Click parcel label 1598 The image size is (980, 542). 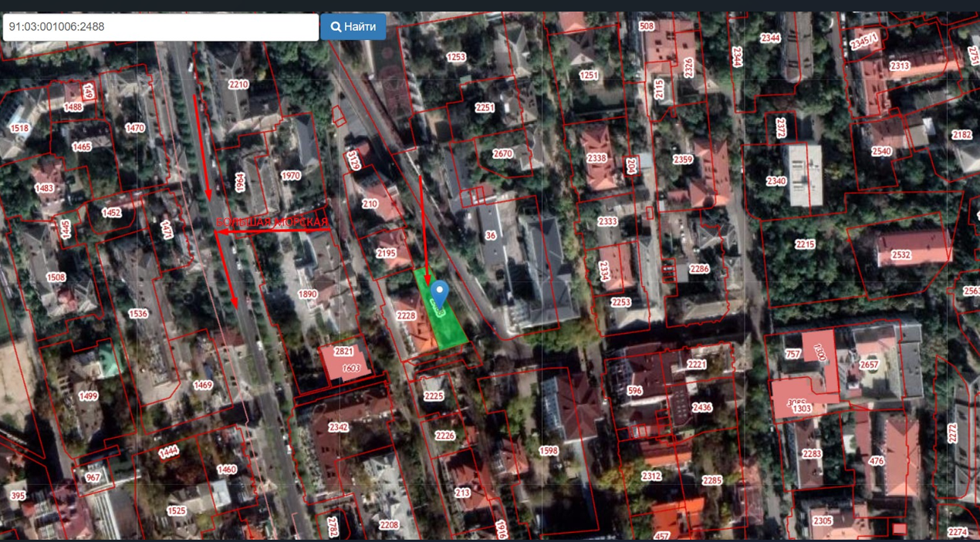point(549,451)
